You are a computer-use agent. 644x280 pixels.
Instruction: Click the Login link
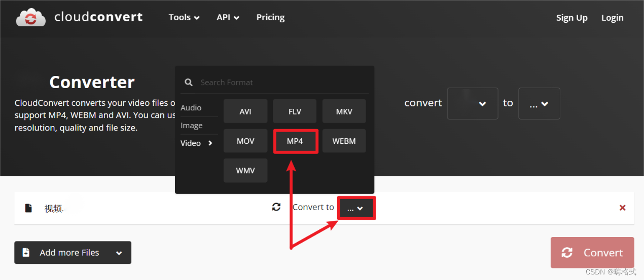[612, 18]
